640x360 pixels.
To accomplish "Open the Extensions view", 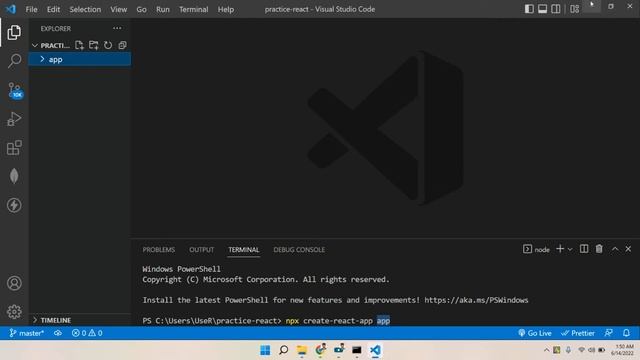I will pyautogui.click(x=14, y=147).
